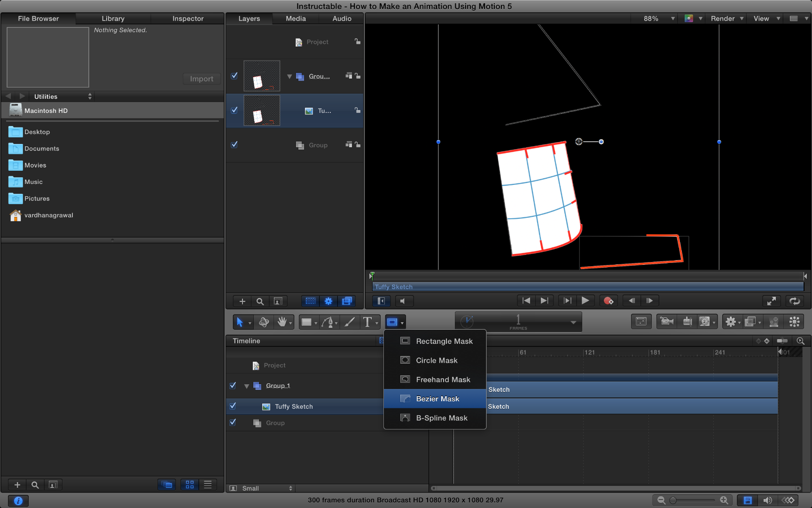
Task: Open the vardhanagrawal home folder
Action: pyautogui.click(x=41, y=215)
